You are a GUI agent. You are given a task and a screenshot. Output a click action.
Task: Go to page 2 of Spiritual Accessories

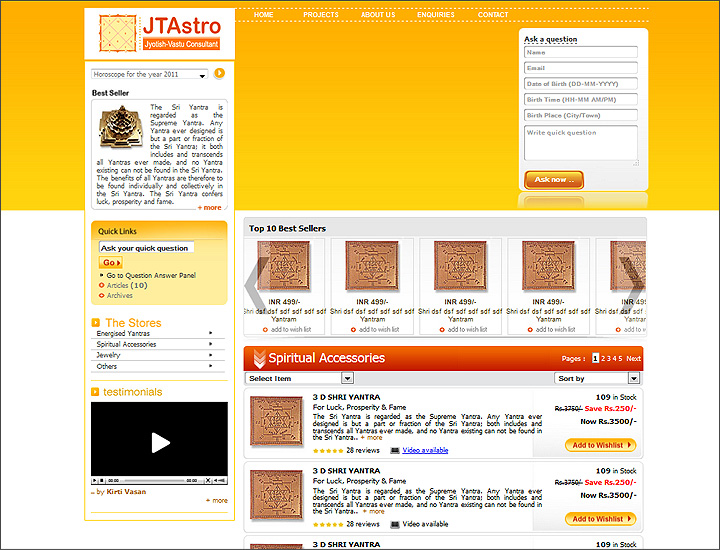(603, 359)
